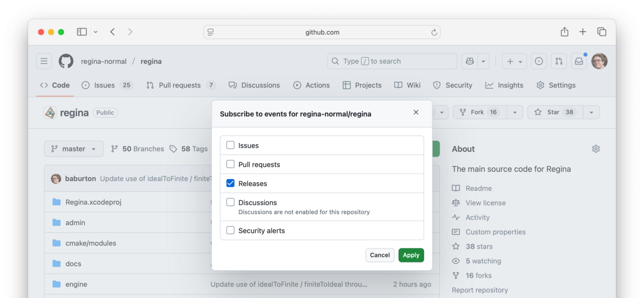The image size is (644, 298).
Task: Expand the Fork options dropdown arrow
Action: click(515, 112)
